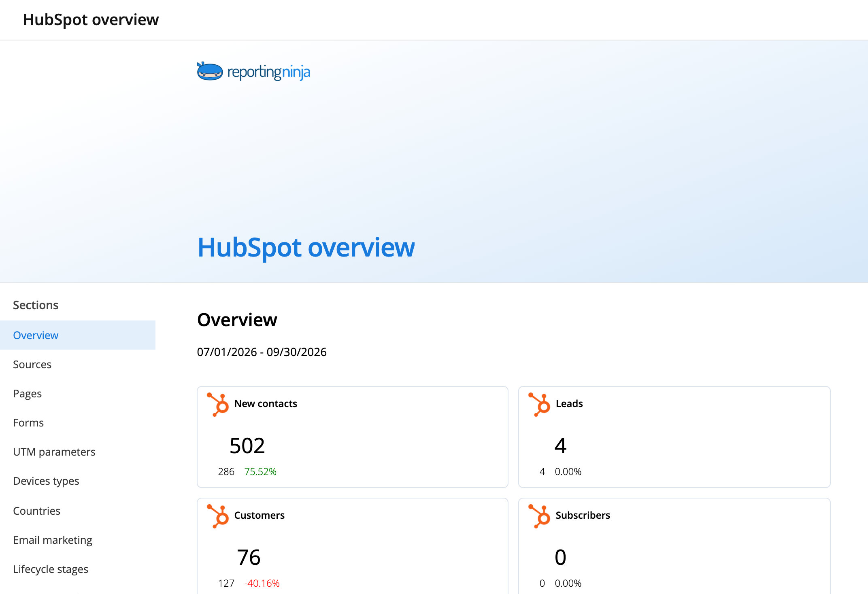Screen dimensions: 868x594
Task: Click the previous value 286
Action: [x=226, y=471]
